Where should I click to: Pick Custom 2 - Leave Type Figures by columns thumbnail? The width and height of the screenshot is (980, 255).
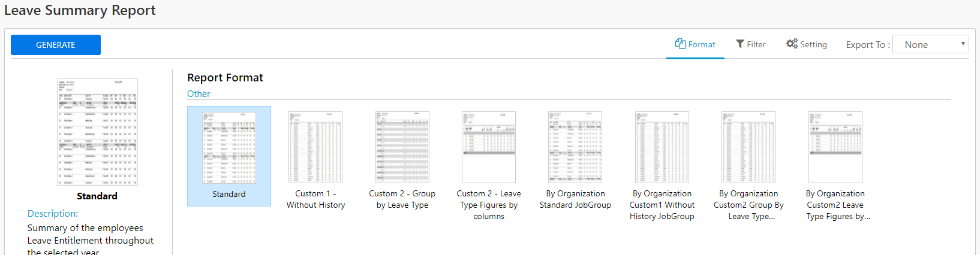click(x=489, y=147)
